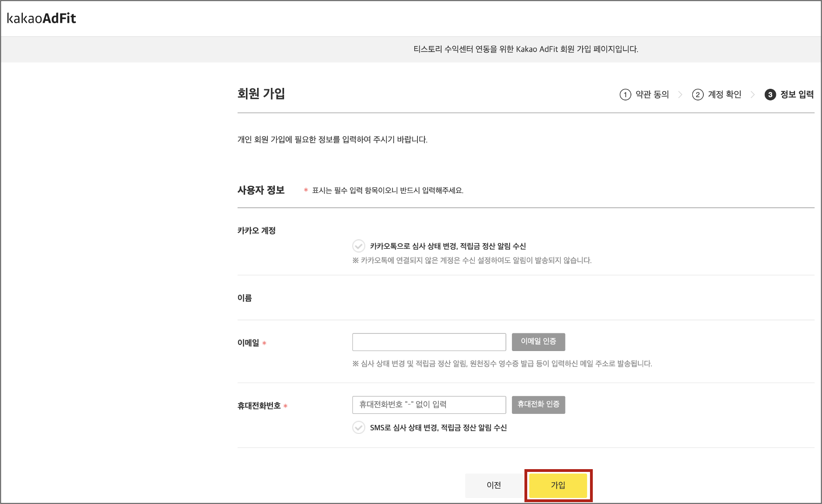Click the 이메일 field label
Image resolution: width=822 pixels, height=504 pixels.
[248, 343]
